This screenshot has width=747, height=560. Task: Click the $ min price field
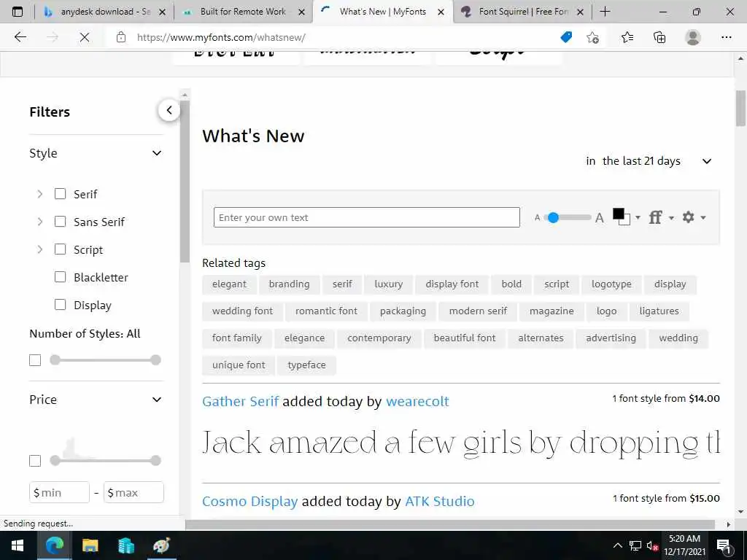(x=59, y=492)
